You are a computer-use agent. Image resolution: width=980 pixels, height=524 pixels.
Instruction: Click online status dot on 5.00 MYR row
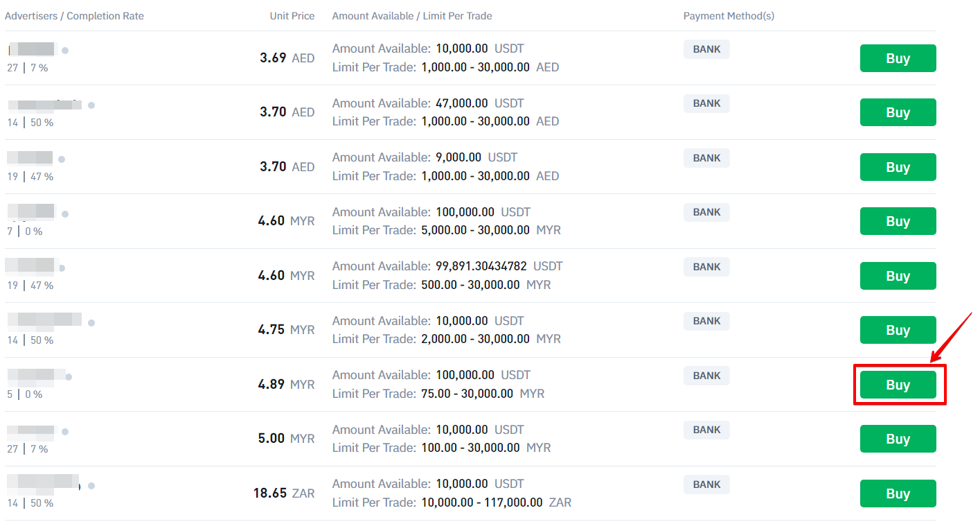[65, 432]
